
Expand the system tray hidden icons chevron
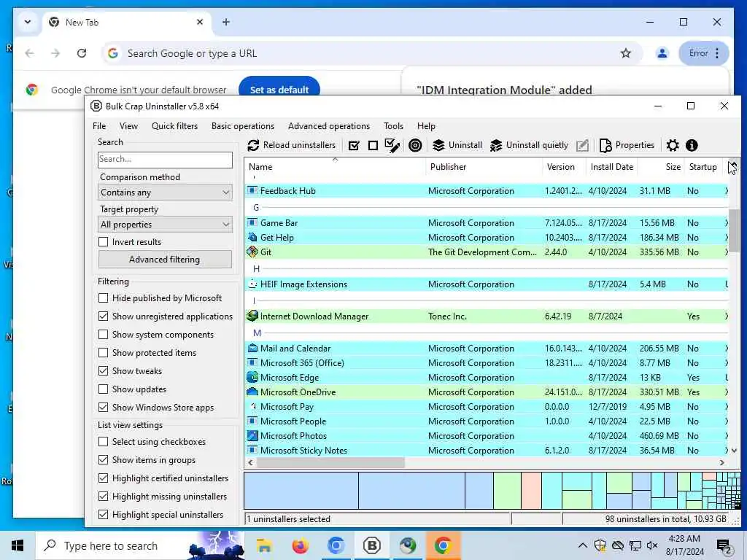[582, 545]
